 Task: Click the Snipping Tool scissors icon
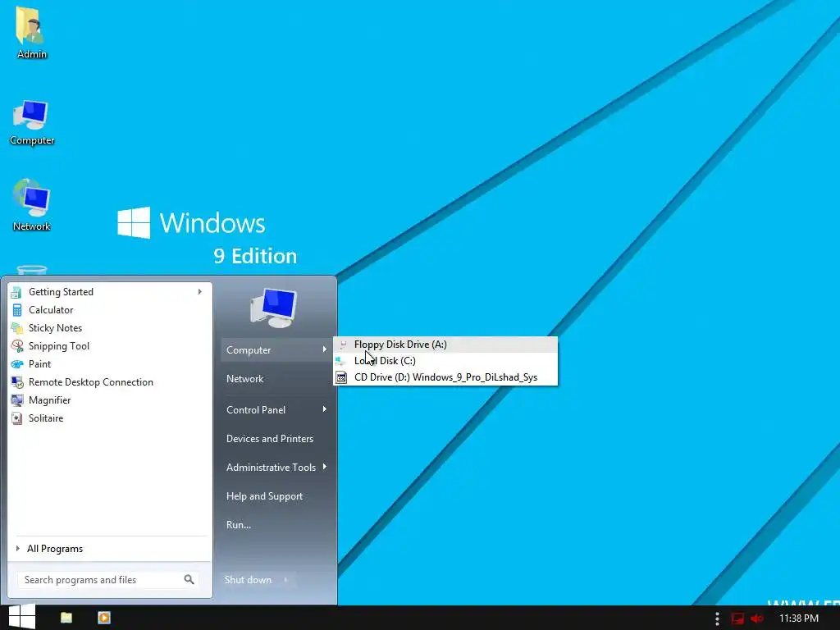click(17, 346)
